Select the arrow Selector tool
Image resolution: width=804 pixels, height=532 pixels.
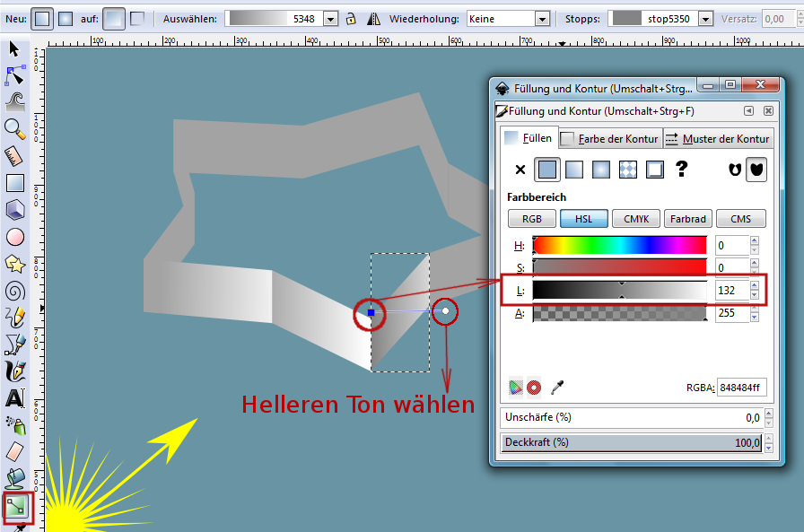[14, 49]
